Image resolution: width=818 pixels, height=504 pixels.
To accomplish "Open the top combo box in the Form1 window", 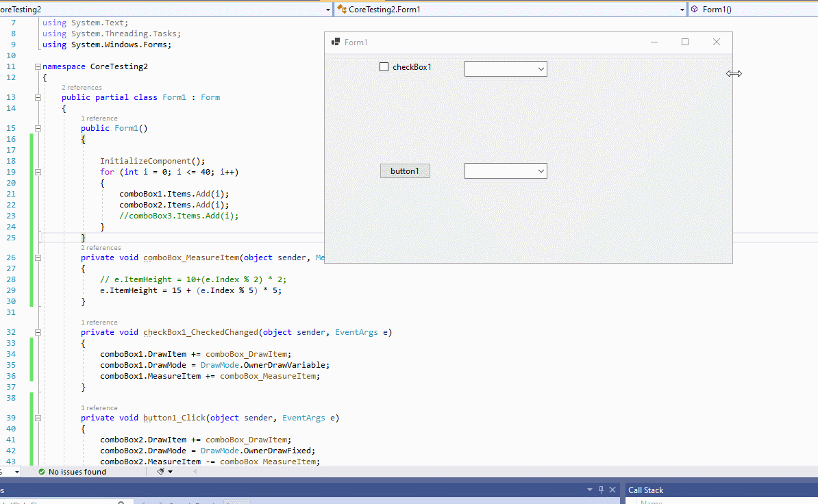I will pyautogui.click(x=541, y=68).
